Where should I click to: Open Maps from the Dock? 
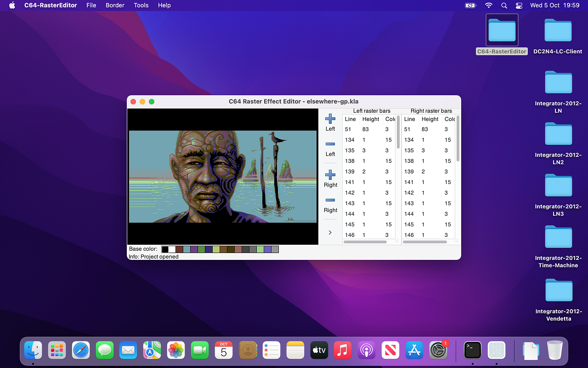click(x=152, y=351)
